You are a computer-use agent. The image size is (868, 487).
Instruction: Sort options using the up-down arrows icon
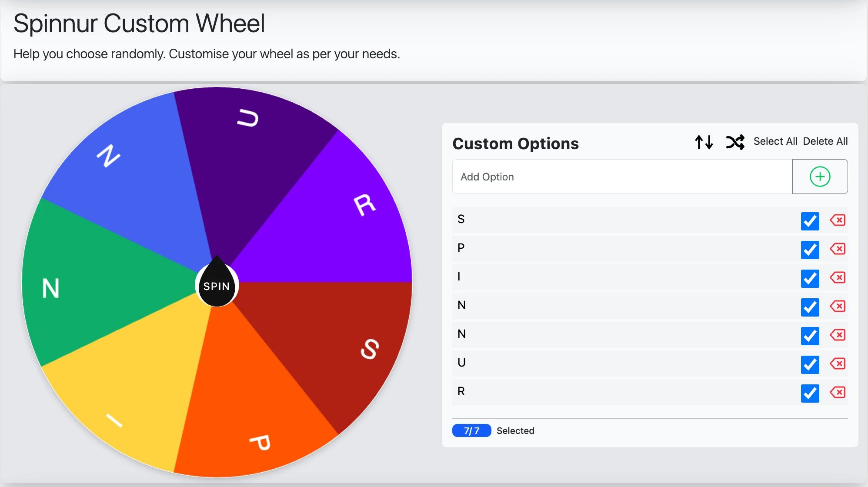704,142
